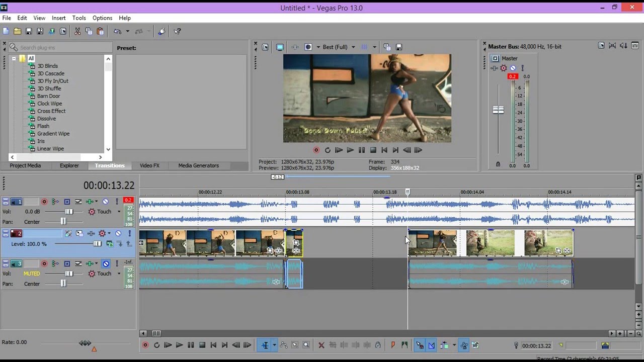Image resolution: width=644 pixels, height=362 pixels.
Task: Create a new project with New icon
Action: tap(6, 31)
